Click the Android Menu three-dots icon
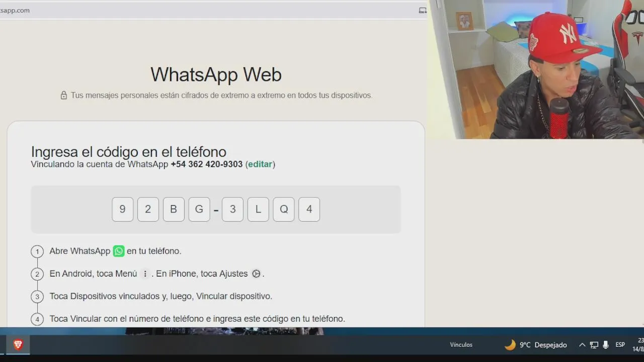The image size is (644, 362). [145, 274]
